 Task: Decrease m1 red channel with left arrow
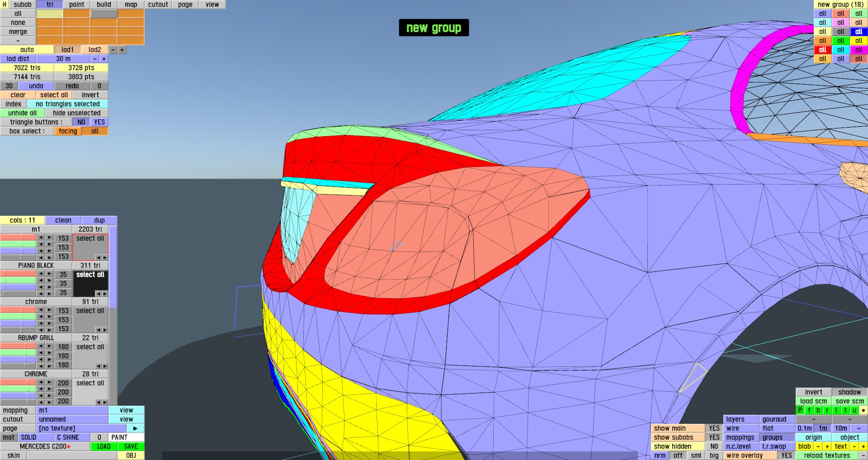point(41,237)
